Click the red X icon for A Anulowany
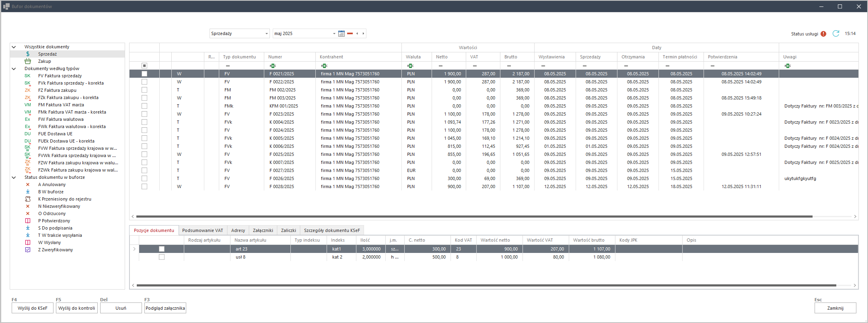The image size is (868, 323). click(x=28, y=184)
